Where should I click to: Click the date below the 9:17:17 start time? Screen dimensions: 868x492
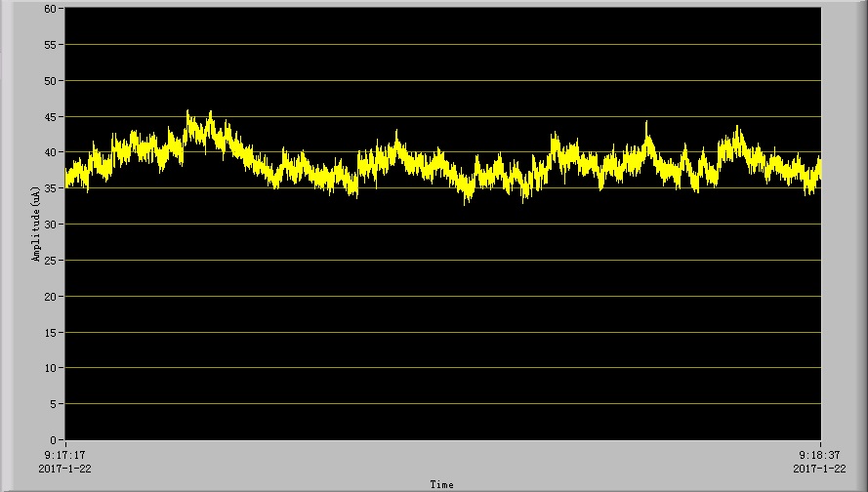[x=64, y=469]
